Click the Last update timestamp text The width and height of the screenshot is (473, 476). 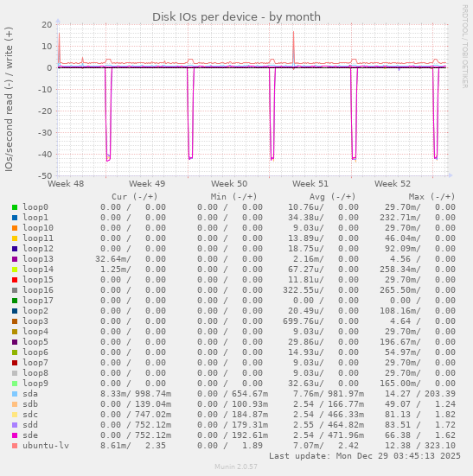pos(365,456)
